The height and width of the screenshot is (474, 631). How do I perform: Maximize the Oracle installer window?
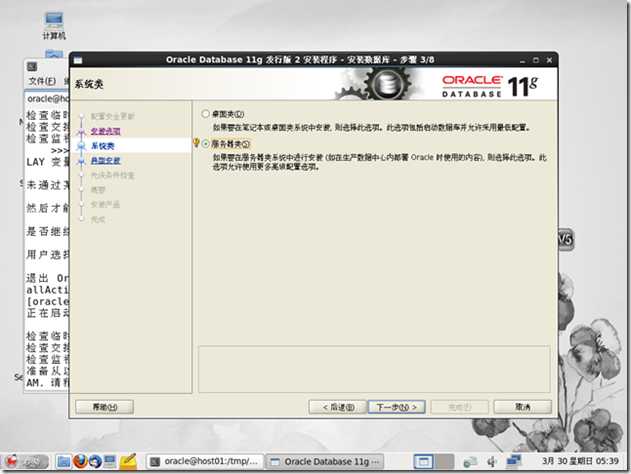click(x=536, y=60)
